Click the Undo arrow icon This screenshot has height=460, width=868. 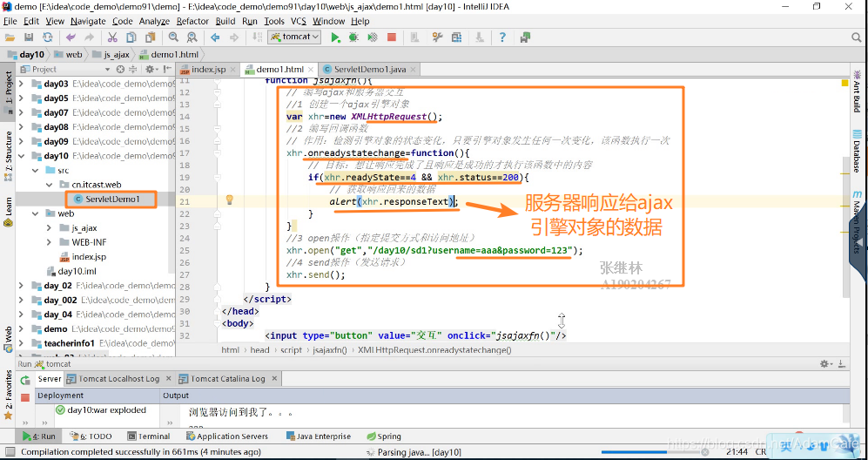pos(71,37)
